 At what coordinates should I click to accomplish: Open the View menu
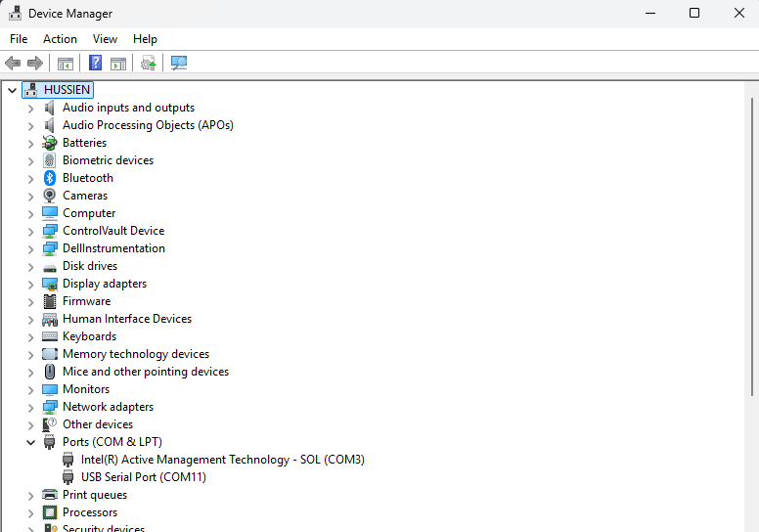(x=105, y=39)
